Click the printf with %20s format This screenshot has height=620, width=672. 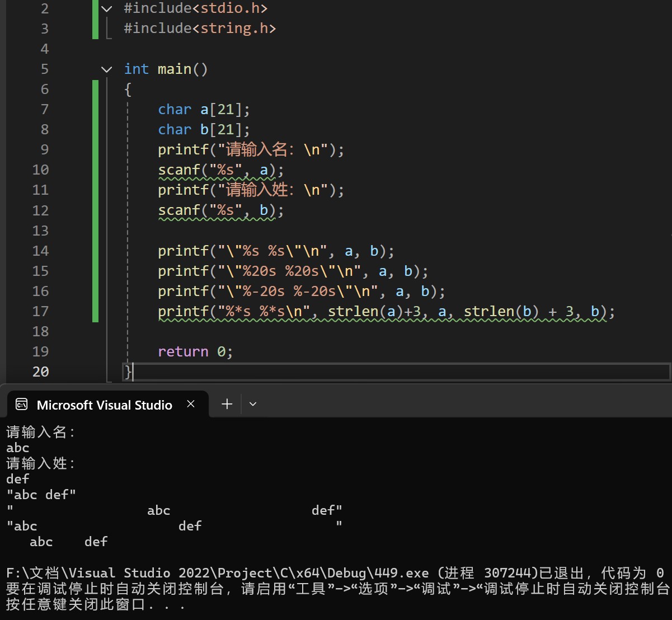point(293,271)
